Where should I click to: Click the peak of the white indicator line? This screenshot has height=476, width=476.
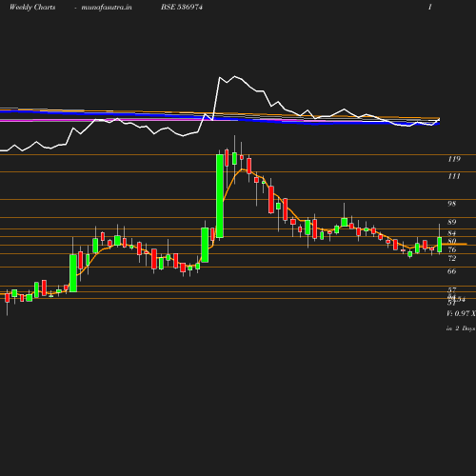235,76
